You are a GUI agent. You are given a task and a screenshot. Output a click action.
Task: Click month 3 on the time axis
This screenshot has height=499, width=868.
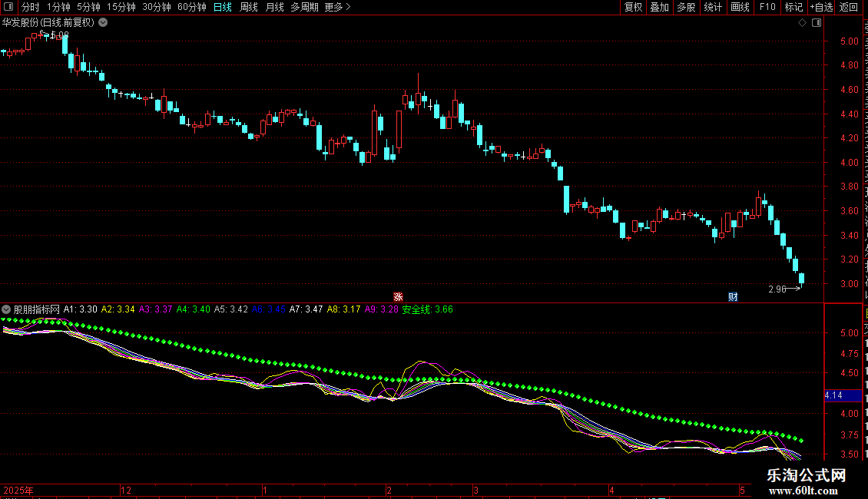coord(475,490)
